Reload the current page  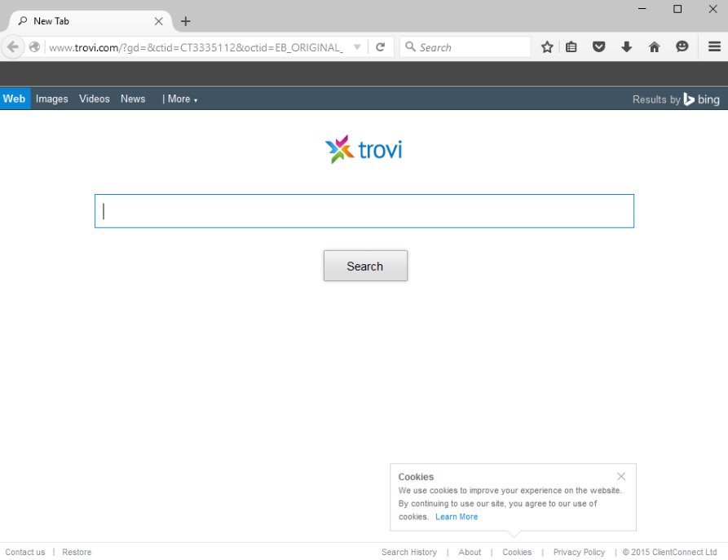[380, 47]
